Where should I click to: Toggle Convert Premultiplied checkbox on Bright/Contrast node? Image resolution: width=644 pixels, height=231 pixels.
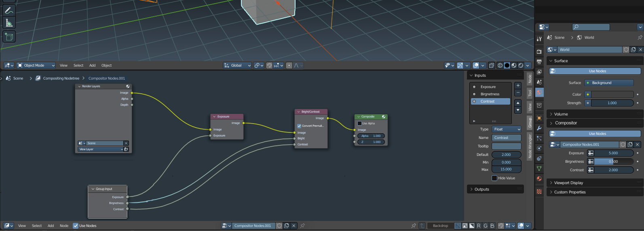[299, 126]
